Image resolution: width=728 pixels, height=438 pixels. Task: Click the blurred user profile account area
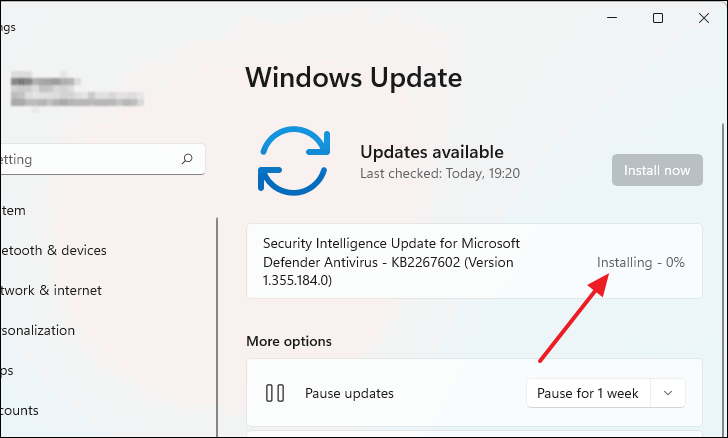pos(77,91)
